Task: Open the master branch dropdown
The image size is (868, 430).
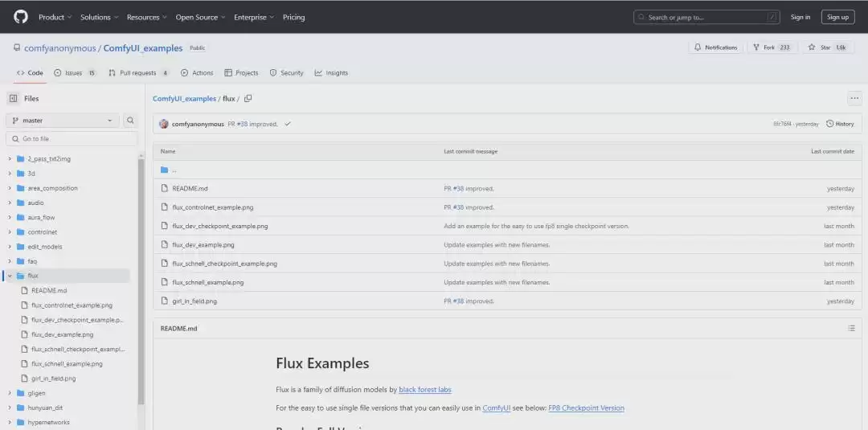Action: coord(63,120)
